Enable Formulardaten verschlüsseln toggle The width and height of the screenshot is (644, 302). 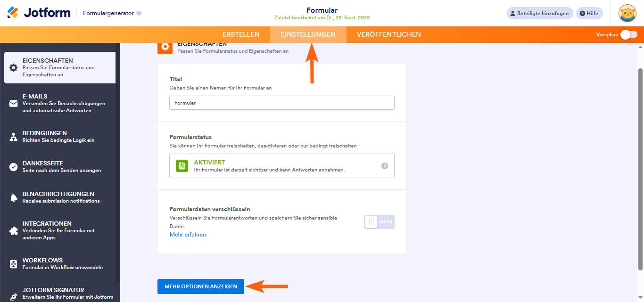click(x=379, y=222)
